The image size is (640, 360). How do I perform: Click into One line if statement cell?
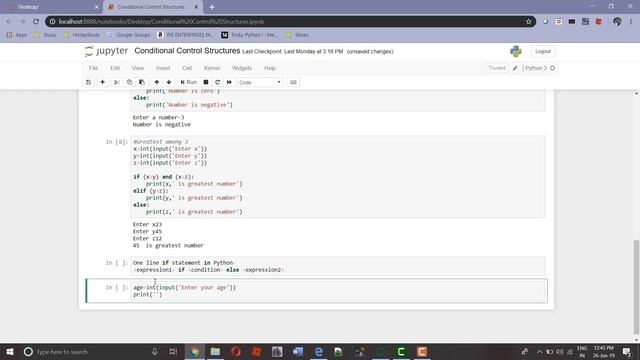(338, 266)
